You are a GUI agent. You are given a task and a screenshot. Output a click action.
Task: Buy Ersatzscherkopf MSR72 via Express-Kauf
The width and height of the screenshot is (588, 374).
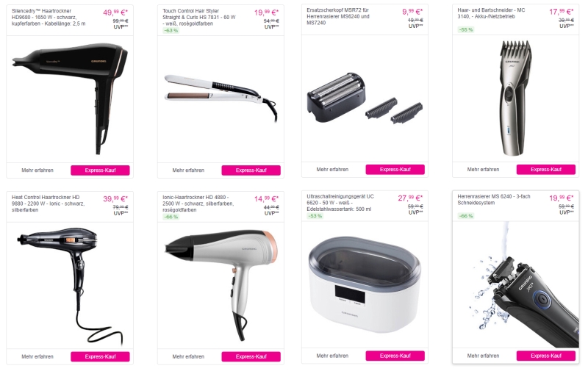tap(395, 170)
